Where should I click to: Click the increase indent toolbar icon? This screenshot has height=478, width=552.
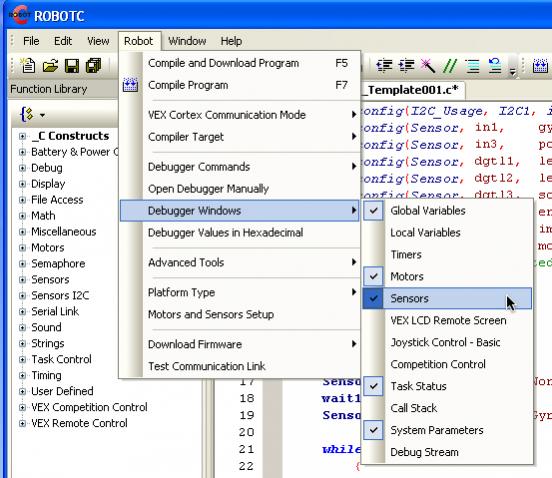(x=406, y=65)
